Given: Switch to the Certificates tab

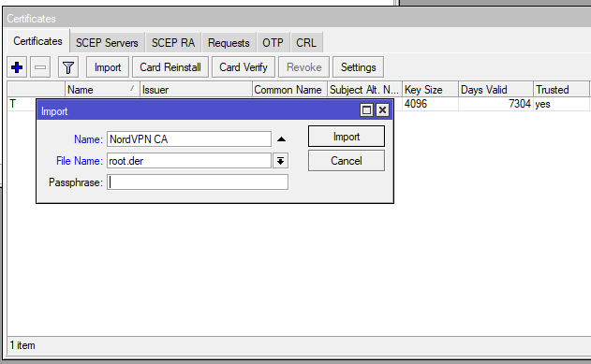Looking at the screenshot, I should [37, 41].
